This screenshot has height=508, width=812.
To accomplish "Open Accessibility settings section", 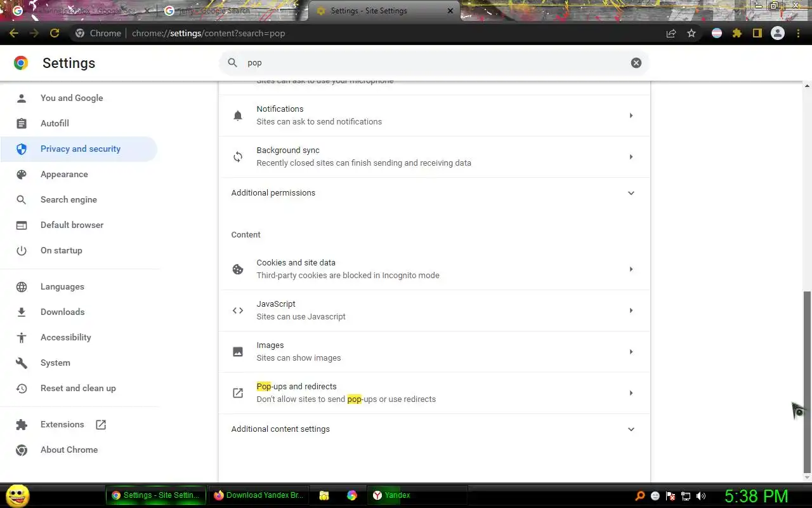I will coord(79,337).
